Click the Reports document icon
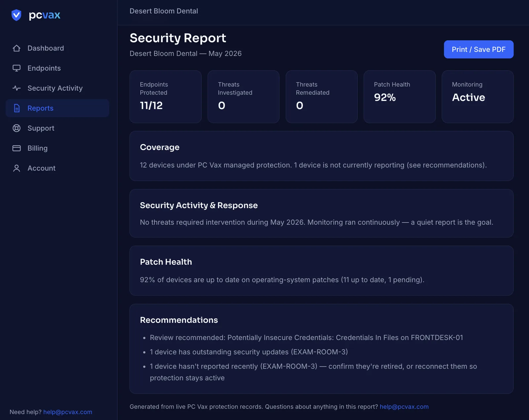529x420 pixels. (x=17, y=108)
